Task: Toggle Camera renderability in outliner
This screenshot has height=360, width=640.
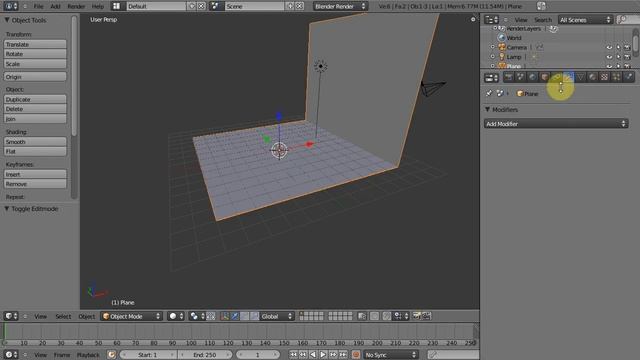Action: 627,47
